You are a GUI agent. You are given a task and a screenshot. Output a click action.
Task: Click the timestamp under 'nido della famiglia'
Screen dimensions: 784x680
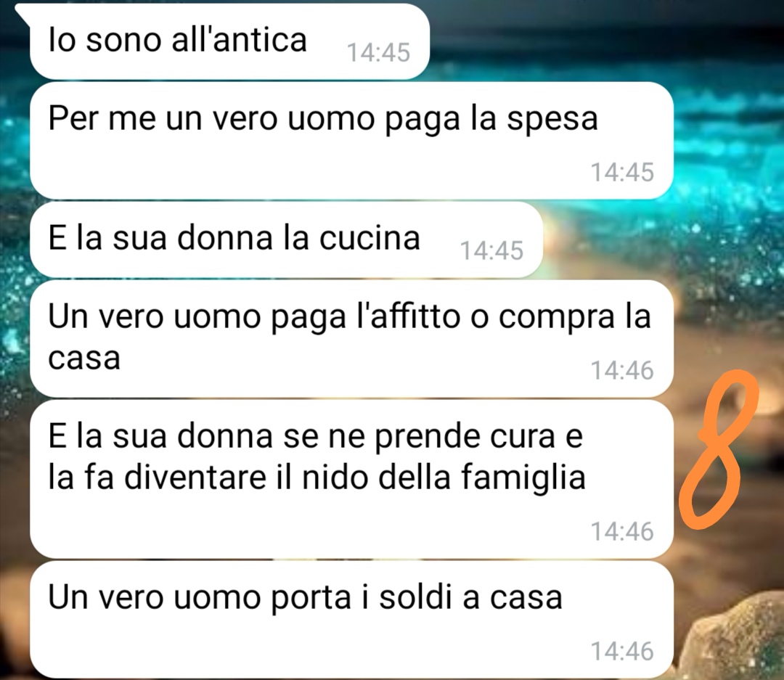[x=623, y=531]
